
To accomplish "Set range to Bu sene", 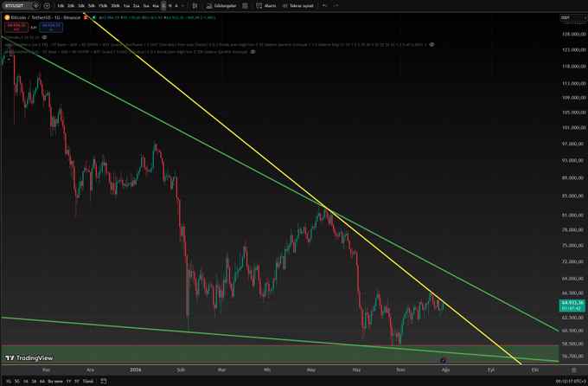I will click(55, 381).
